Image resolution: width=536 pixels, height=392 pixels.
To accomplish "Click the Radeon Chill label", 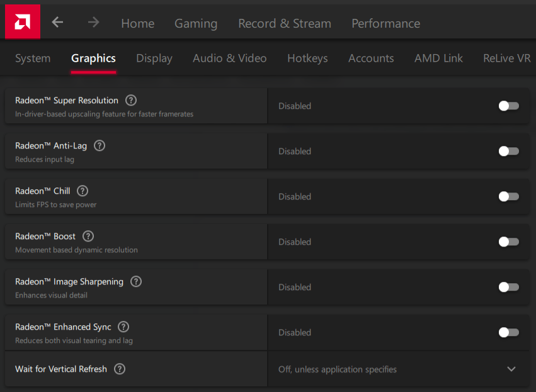I will [42, 191].
